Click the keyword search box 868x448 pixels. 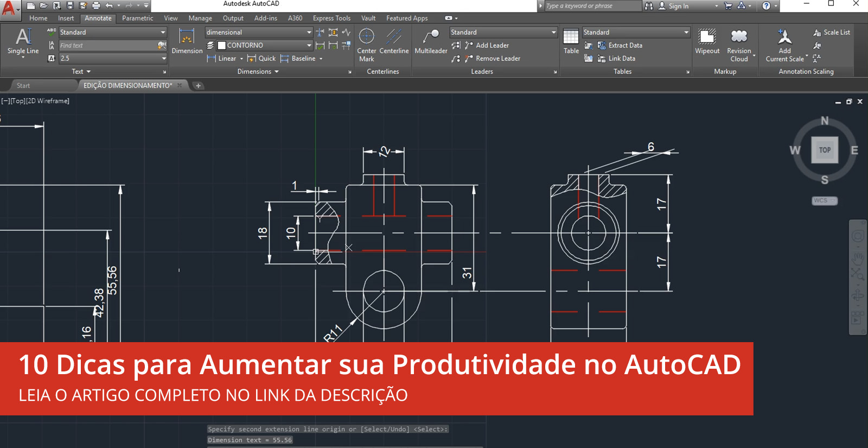click(592, 6)
